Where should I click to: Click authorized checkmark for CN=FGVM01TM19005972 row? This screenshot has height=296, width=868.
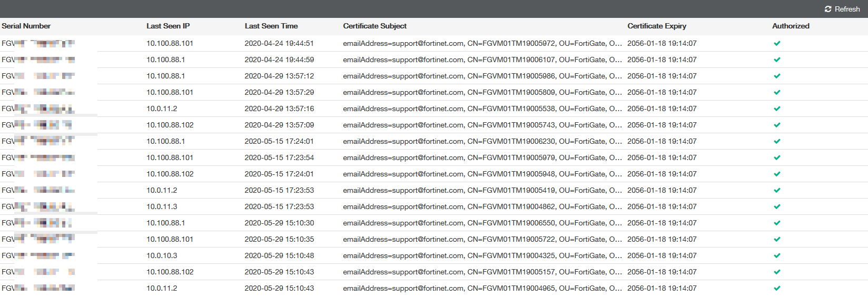[x=777, y=43]
